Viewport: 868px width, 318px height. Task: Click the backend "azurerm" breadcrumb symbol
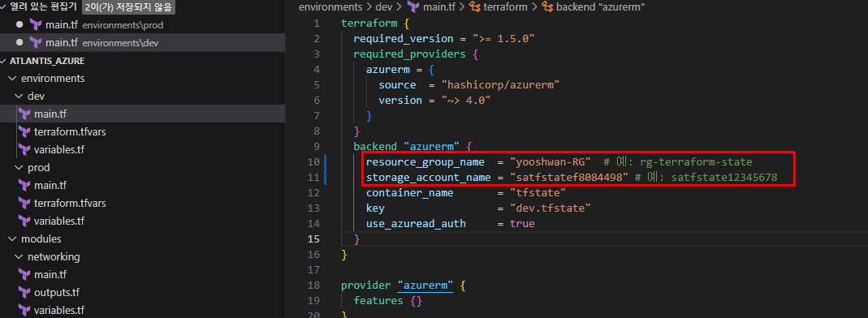coord(601,7)
